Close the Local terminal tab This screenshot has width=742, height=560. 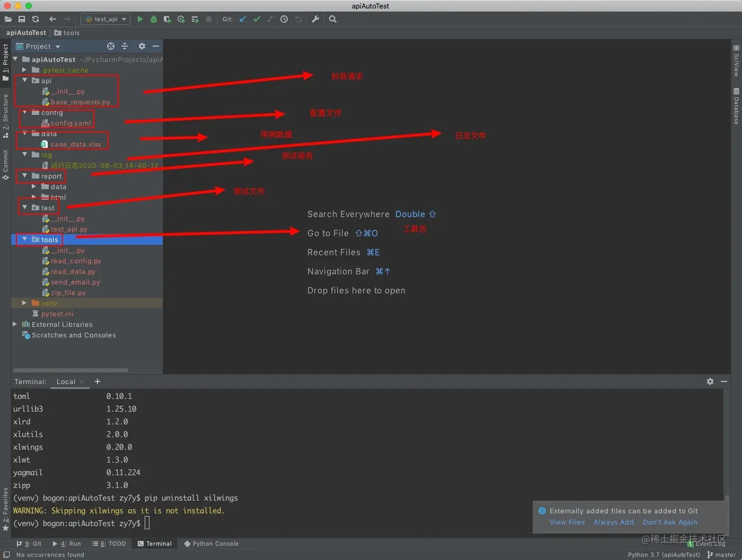[x=82, y=382]
